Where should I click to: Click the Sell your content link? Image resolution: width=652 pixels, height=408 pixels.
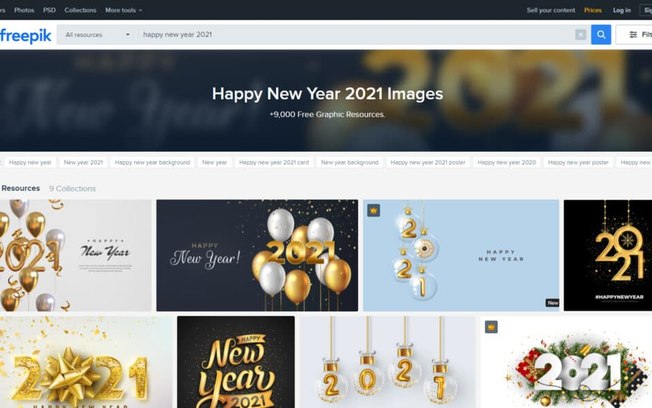click(551, 10)
